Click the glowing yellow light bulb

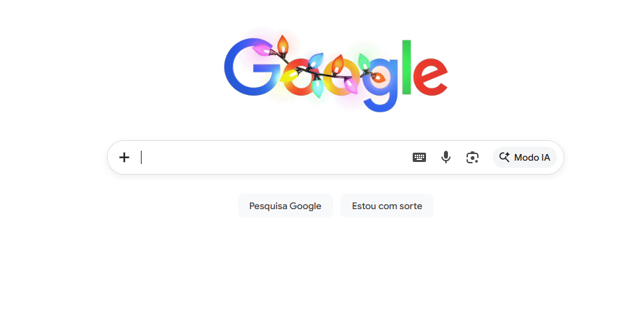pyautogui.click(x=288, y=76)
